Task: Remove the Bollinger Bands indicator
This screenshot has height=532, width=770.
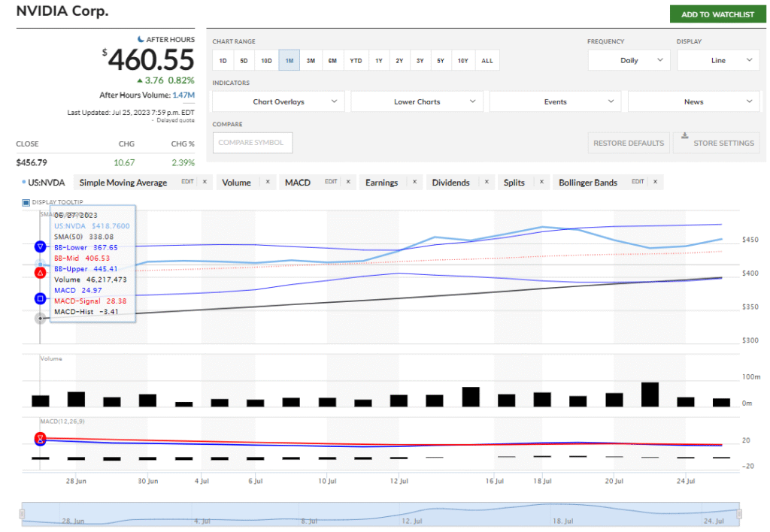Action: click(x=655, y=182)
